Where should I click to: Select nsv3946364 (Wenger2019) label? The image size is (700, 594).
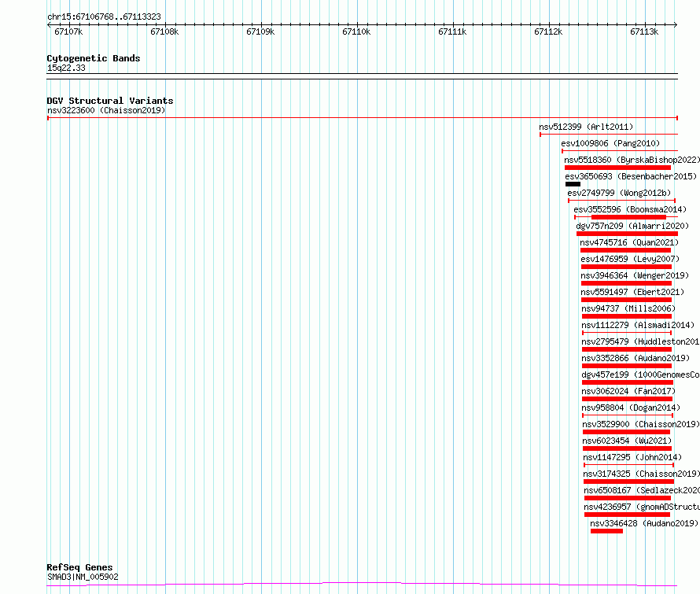tap(635, 275)
